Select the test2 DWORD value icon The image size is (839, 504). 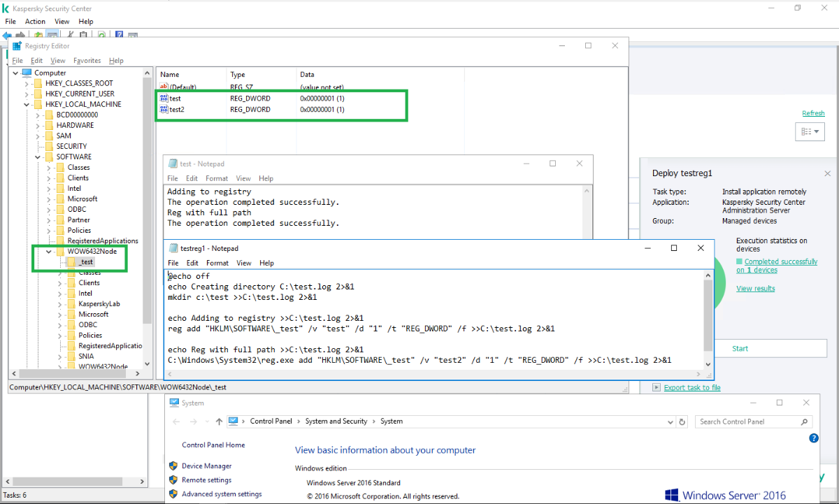tap(164, 110)
